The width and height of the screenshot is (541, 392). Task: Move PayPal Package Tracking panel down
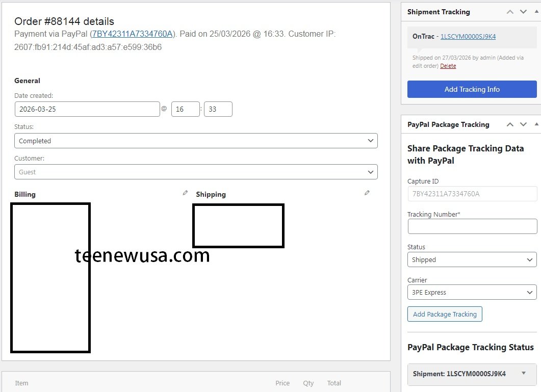523,124
